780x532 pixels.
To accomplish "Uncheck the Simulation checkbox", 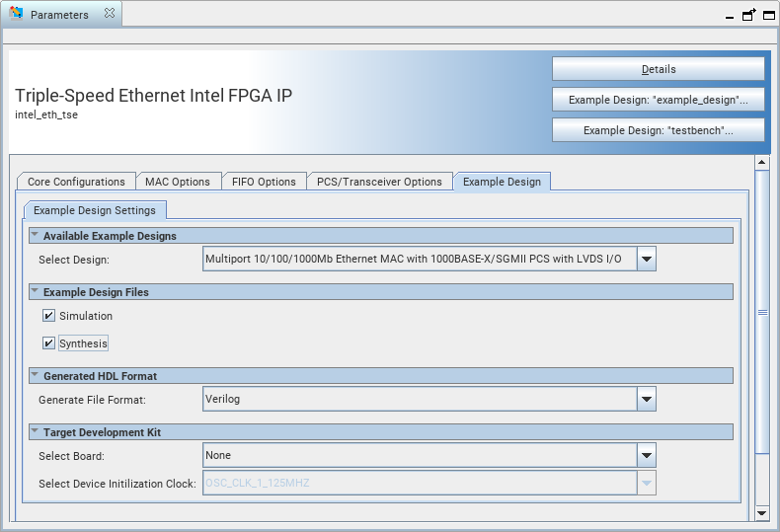I will point(48,316).
